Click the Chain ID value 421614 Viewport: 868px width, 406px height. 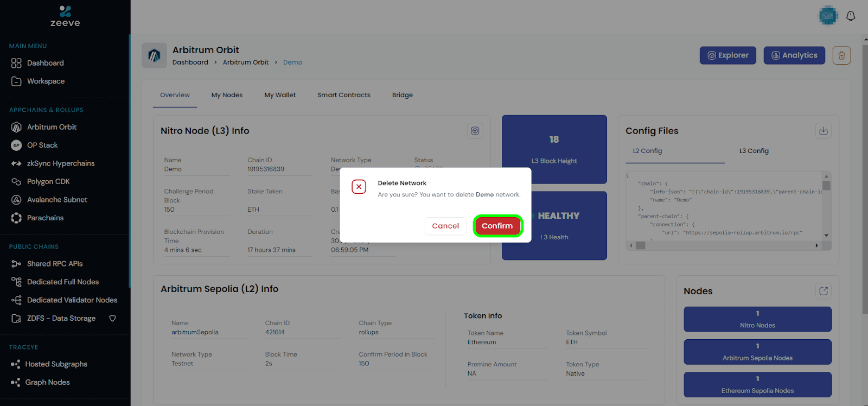pos(275,332)
